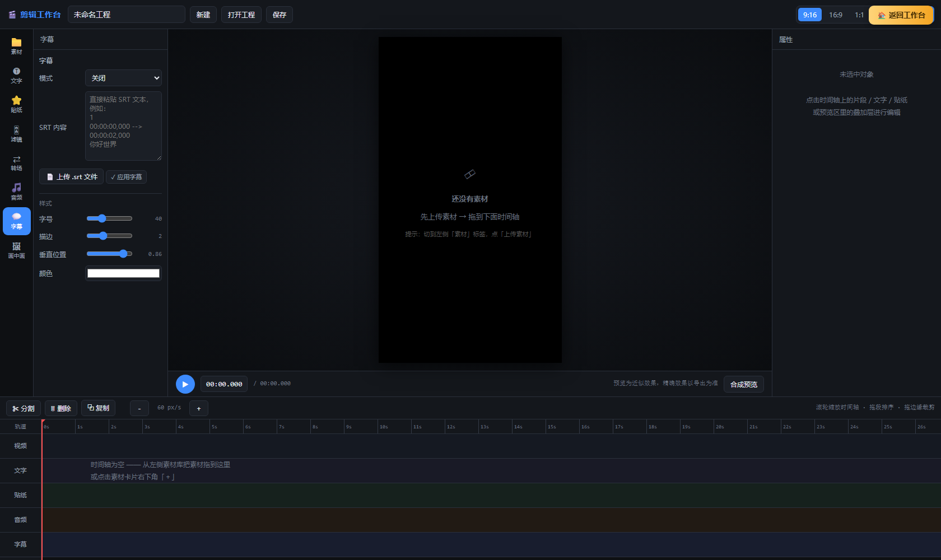Open the 滤镜 (filters) panel
The width and height of the screenshot is (941, 560).
16,134
